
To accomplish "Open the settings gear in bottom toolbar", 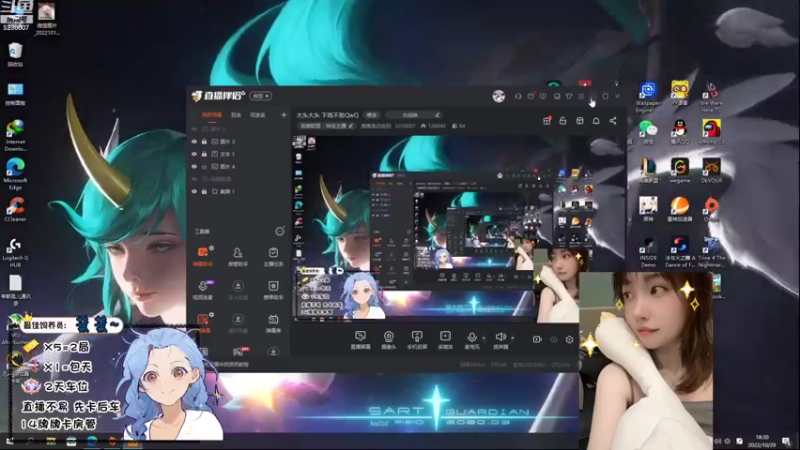I will click(x=569, y=339).
